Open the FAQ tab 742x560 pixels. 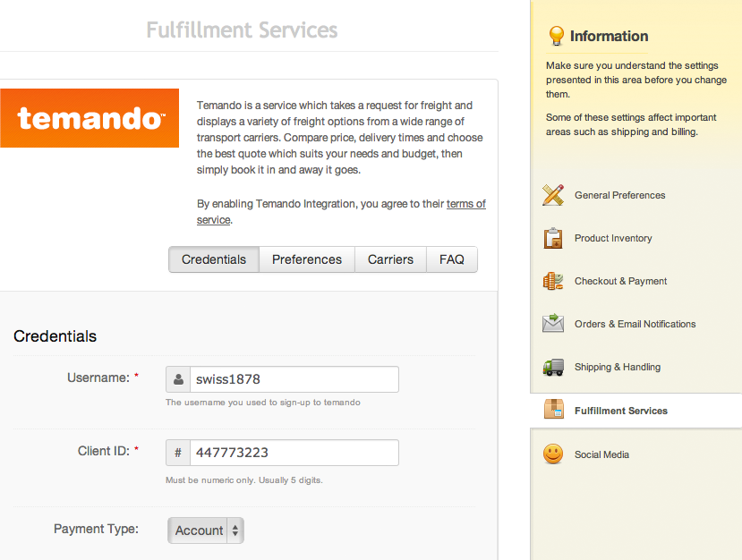452,259
